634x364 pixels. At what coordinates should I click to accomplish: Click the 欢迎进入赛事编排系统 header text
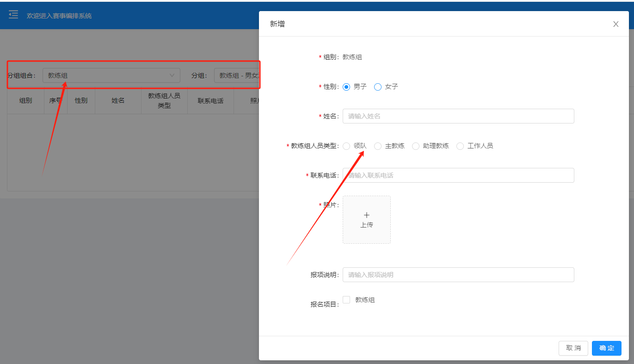[59, 16]
